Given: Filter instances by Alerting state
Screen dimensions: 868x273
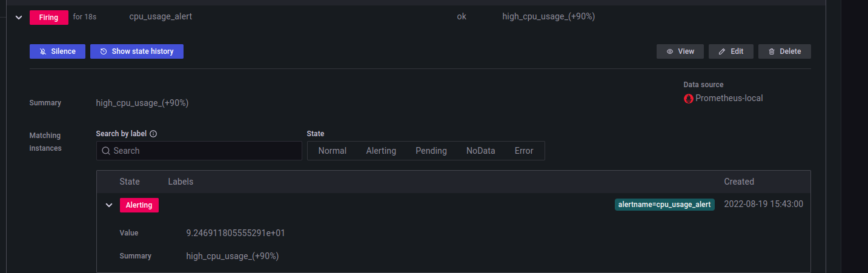Looking at the screenshot, I should point(381,151).
